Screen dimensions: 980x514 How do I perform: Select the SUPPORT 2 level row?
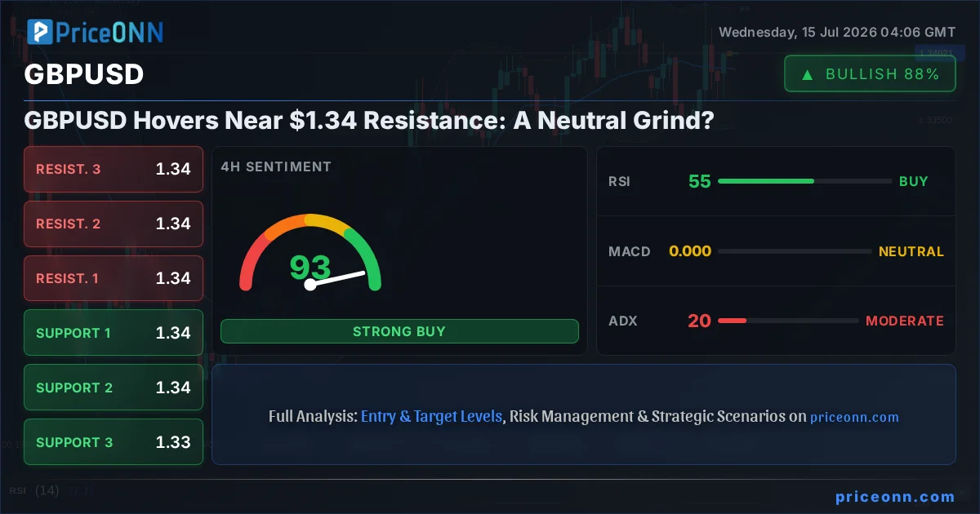pyautogui.click(x=114, y=388)
